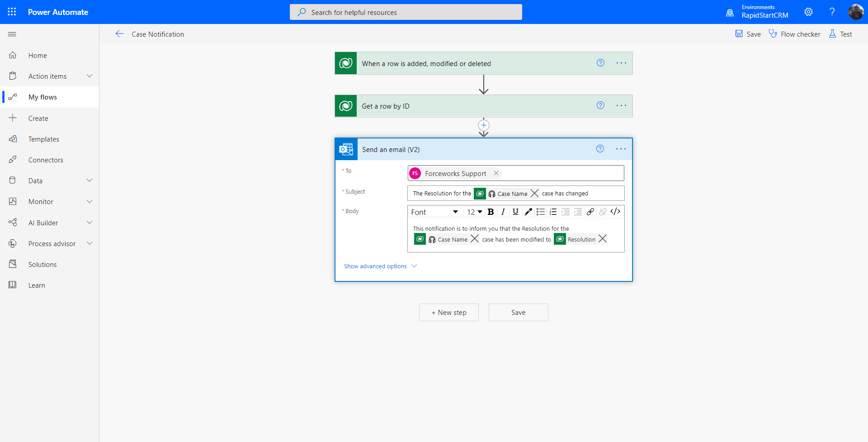Open the ellipsis menu on Send an email
This screenshot has height=442, width=868.
[621, 149]
